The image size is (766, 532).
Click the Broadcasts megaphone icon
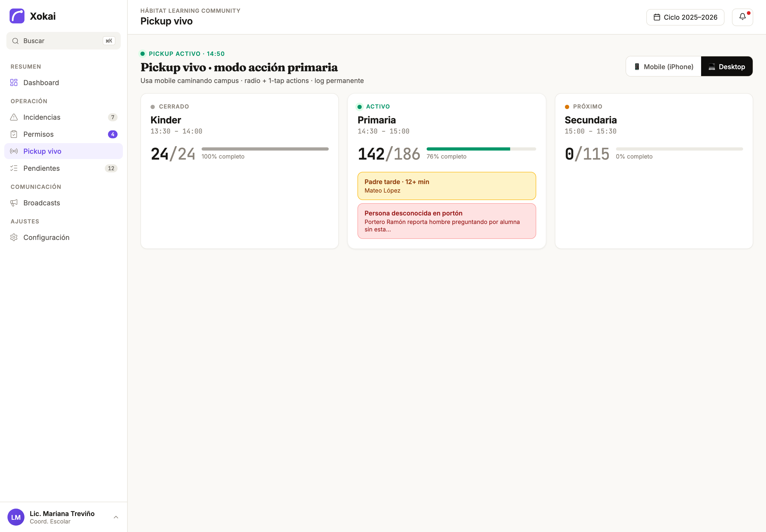[14, 203]
